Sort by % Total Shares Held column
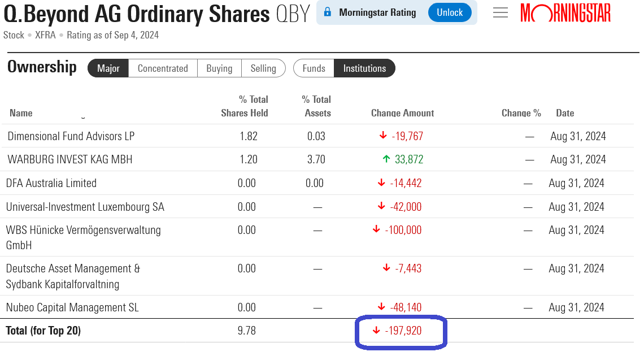This screenshot has width=644, height=356. (x=245, y=106)
